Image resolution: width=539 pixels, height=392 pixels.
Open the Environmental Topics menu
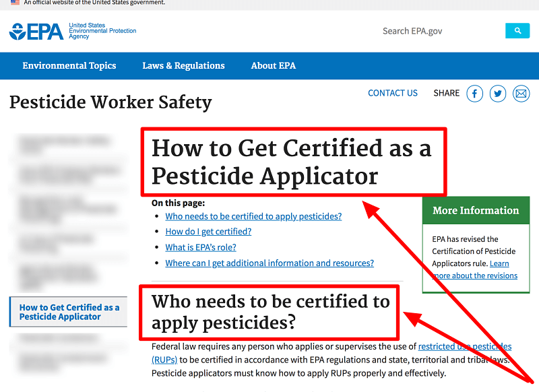click(69, 65)
